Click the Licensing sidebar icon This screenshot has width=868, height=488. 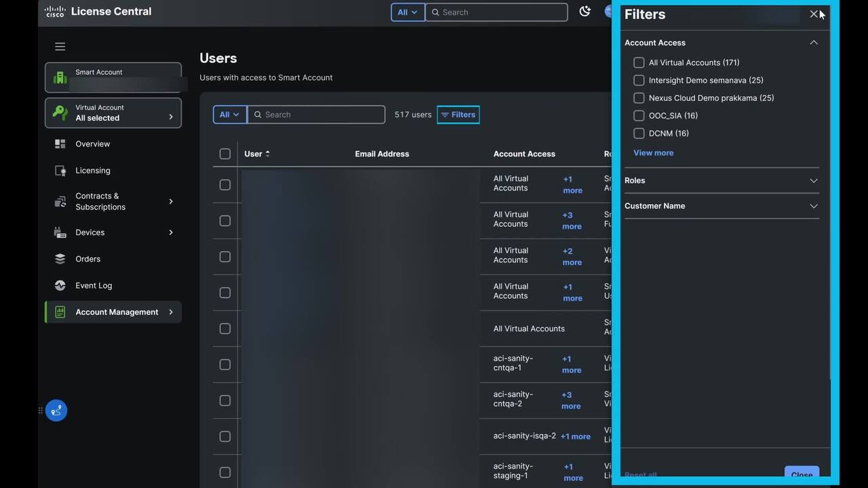[60, 171]
